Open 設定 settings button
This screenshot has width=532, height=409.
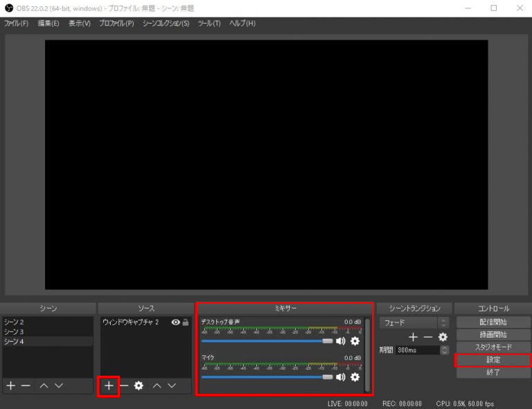pyautogui.click(x=493, y=360)
